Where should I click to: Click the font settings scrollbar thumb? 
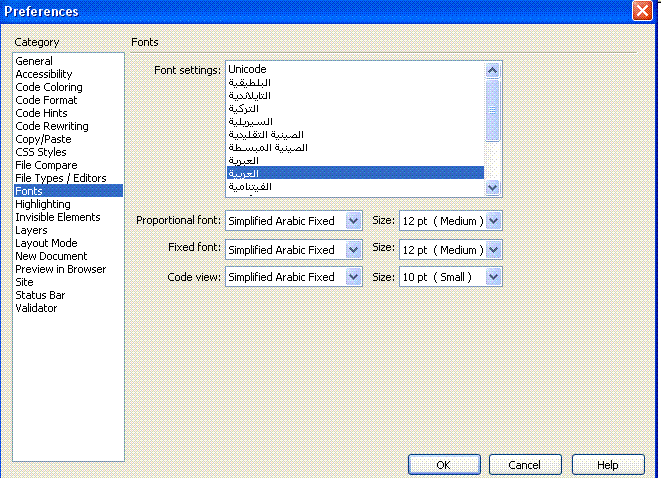pyautogui.click(x=492, y=110)
